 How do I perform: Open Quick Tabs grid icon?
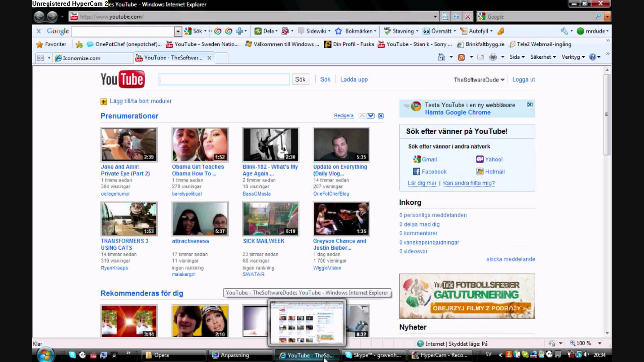click(41, 58)
